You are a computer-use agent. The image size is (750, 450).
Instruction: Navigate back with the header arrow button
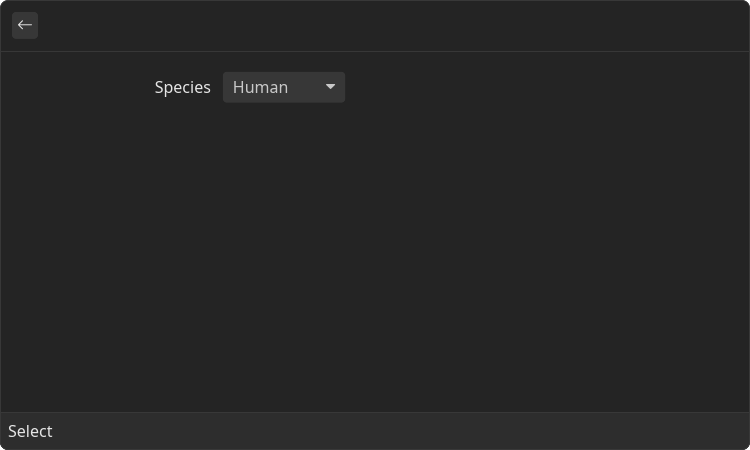pyautogui.click(x=25, y=25)
